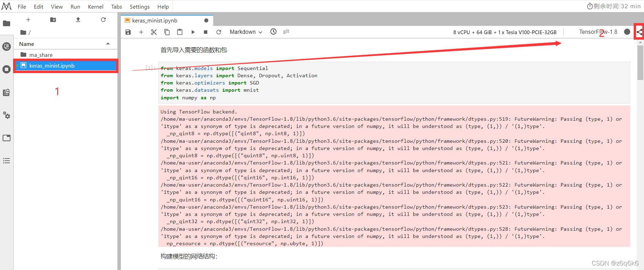644x270 pixels.
Task: Click the 8 vCPU + 64 GiB resource spec
Action: pyautogui.click(x=505, y=32)
